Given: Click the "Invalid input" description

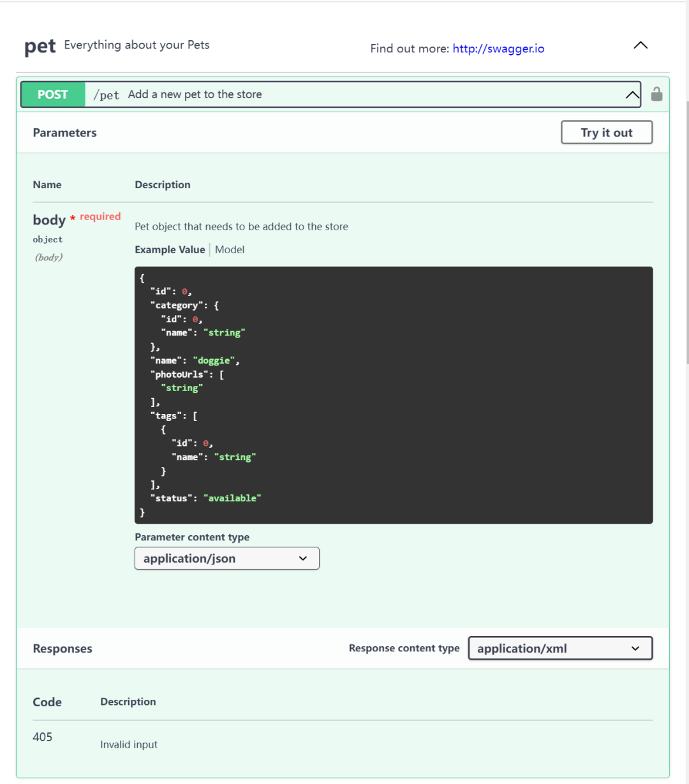Looking at the screenshot, I should click(x=129, y=744).
